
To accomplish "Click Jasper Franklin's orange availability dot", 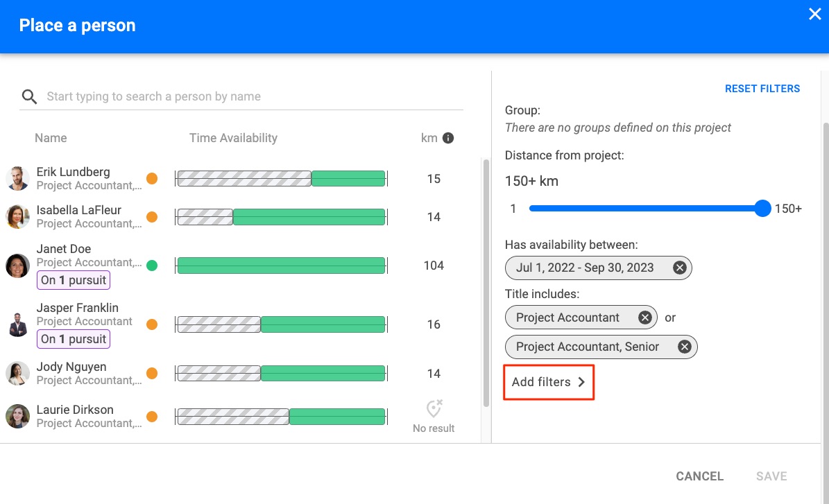I will point(152,324).
